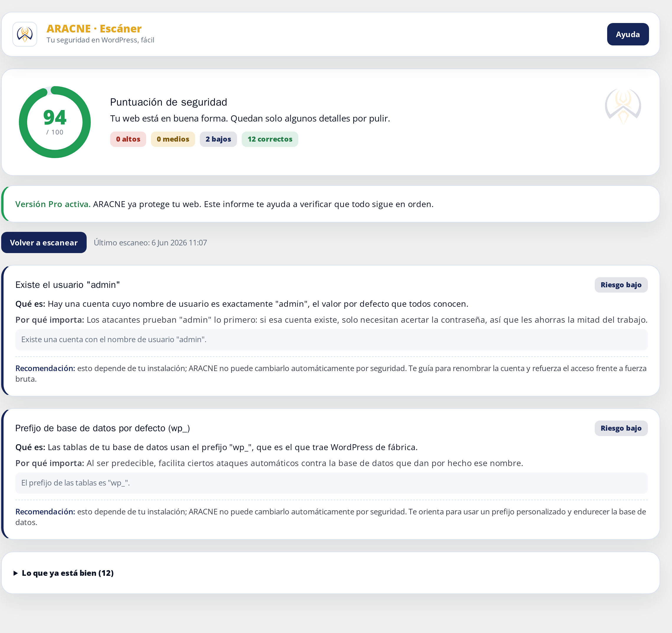Click 'Tu seguridad en WordPress, fácil' tagline
The height and width of the screenshot is (633, 672).
click(101, 40)
